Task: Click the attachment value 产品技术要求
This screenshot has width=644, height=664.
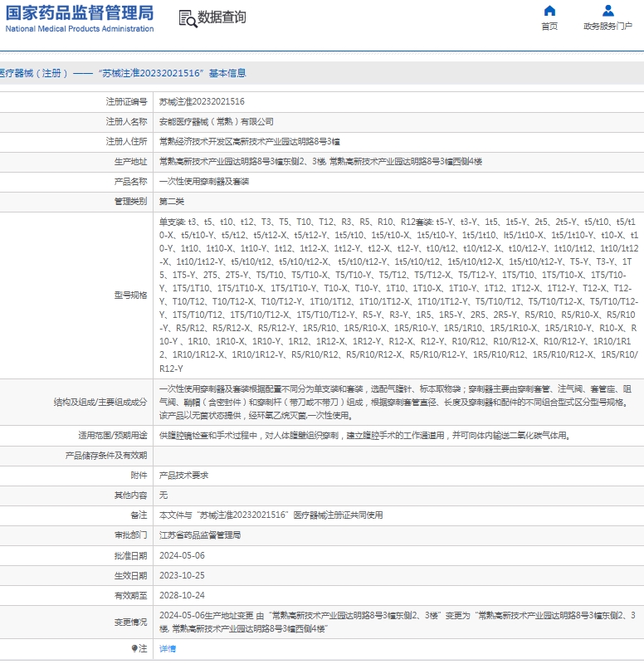Action: tap(183, 475)
